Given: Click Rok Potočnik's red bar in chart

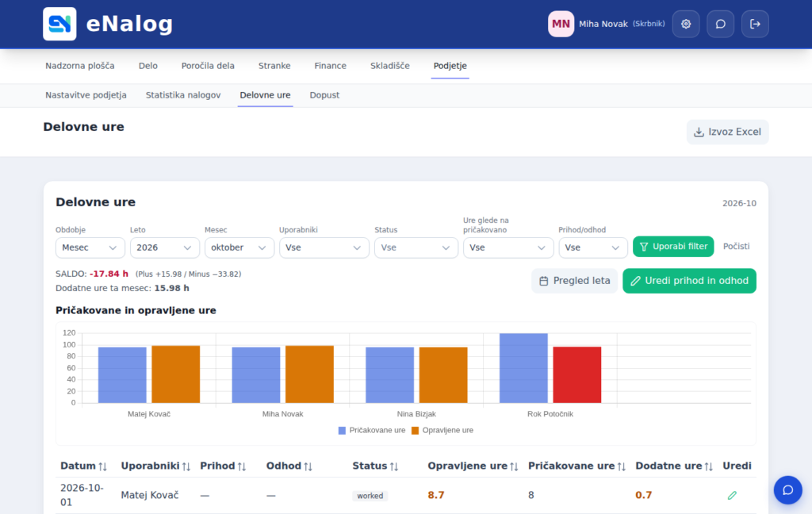Looking at the screenshot, I should (x=577, y=374).
